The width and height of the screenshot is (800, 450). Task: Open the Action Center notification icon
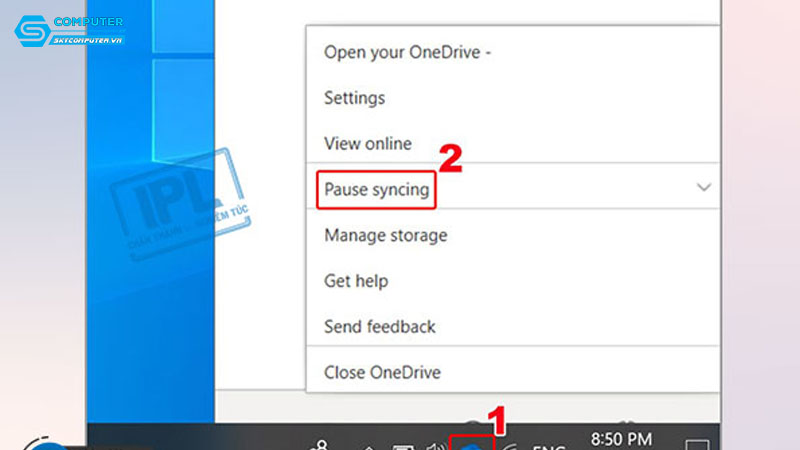coord(696,443)
